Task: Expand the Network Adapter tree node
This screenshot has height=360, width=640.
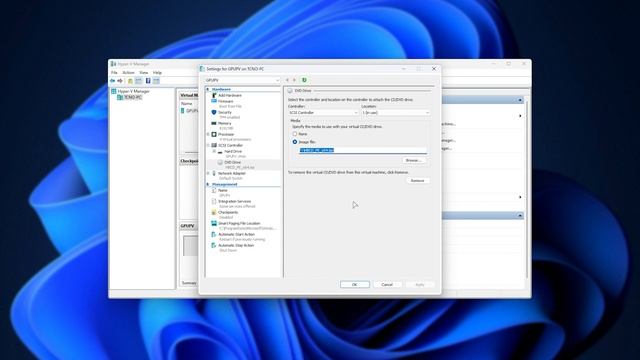Action: click(208, 173)
